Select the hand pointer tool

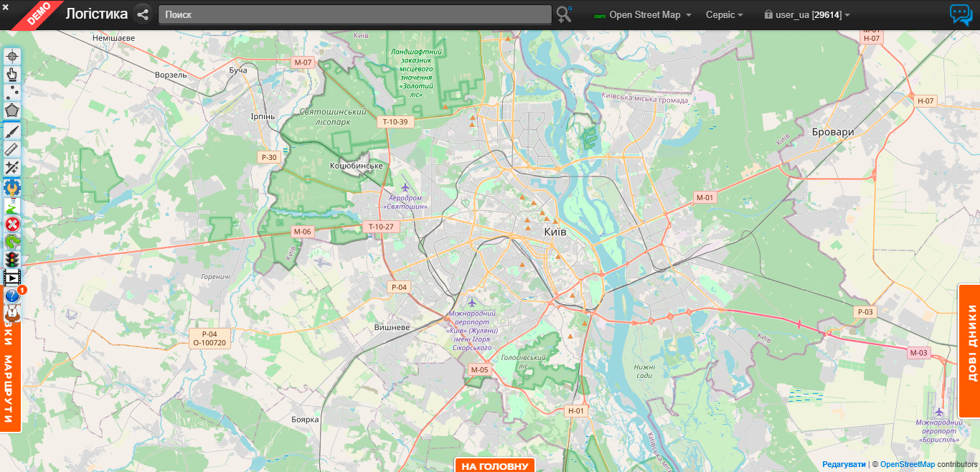click(12, 74)
